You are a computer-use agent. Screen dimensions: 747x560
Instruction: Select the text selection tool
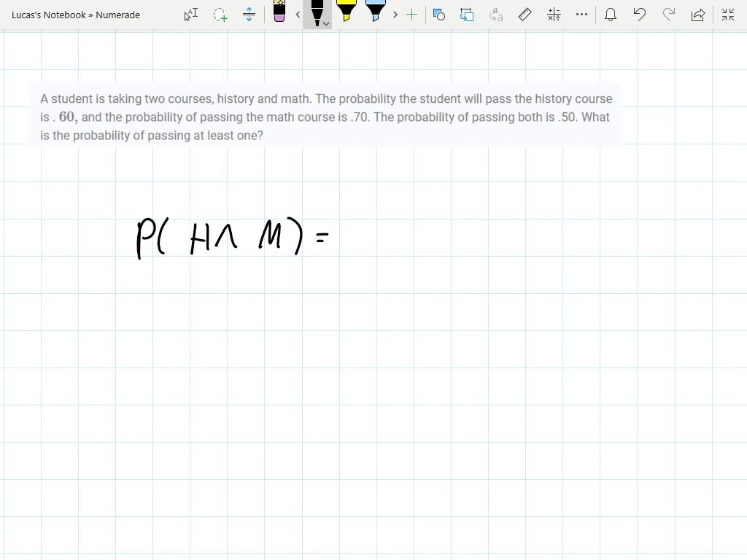tap(190, 15)
